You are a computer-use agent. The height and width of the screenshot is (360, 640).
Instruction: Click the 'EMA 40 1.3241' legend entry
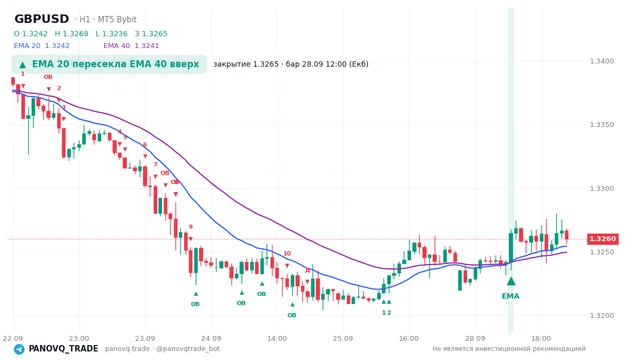131,46
